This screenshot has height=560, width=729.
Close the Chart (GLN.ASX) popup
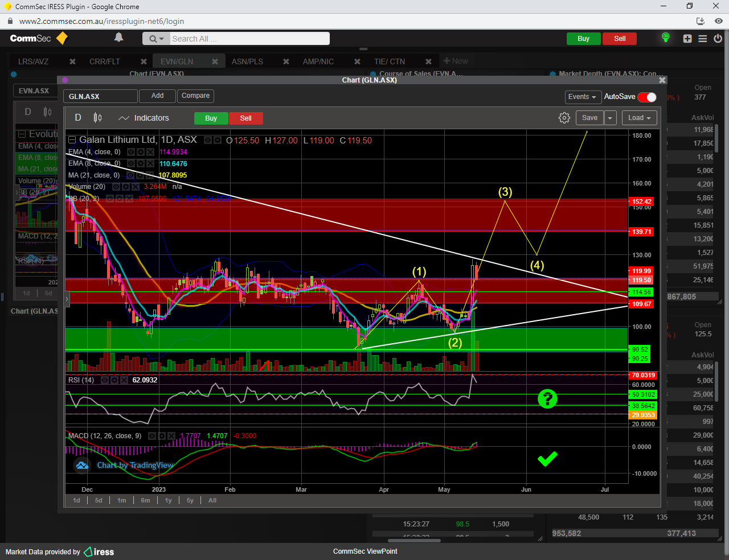coord(662,80)
